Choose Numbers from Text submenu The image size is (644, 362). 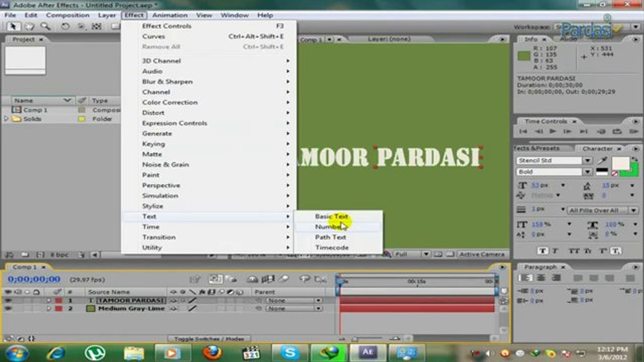coord(330,227)
